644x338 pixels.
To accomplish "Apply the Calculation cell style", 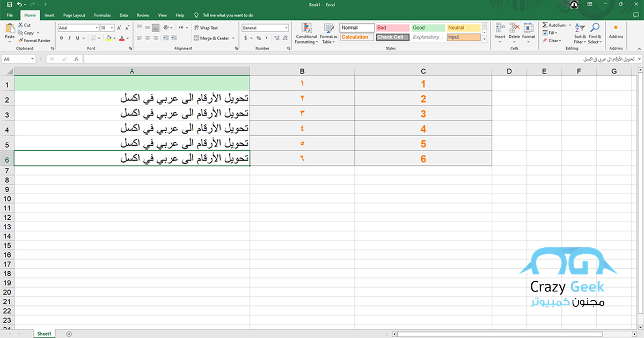I will (x=357, y=38).
